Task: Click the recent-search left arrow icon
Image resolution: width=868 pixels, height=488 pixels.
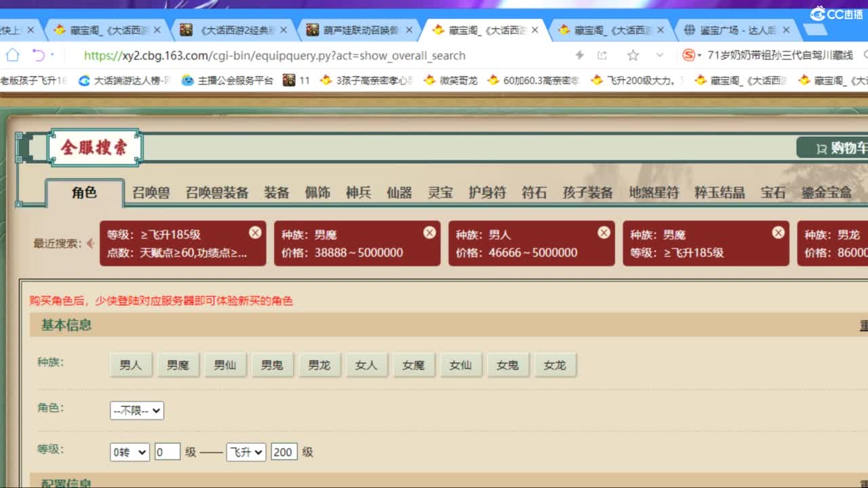Action: point(90,243)
